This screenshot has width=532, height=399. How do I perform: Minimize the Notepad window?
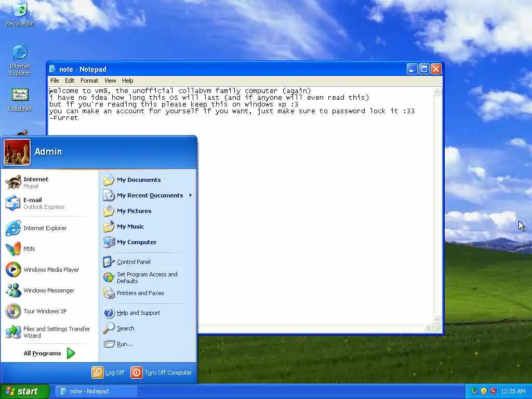(x=412, y=69)
